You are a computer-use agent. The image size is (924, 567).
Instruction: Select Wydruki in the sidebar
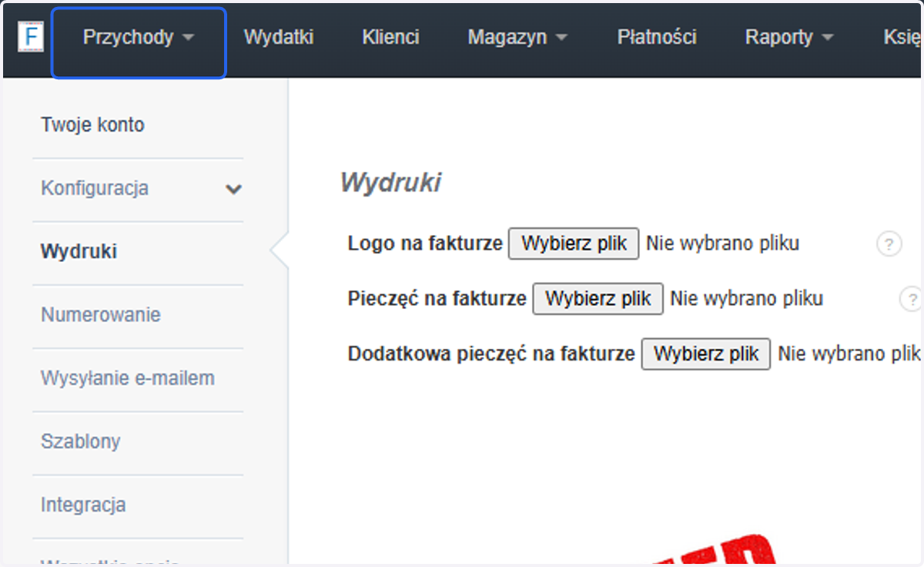click(x=79, y=252)
